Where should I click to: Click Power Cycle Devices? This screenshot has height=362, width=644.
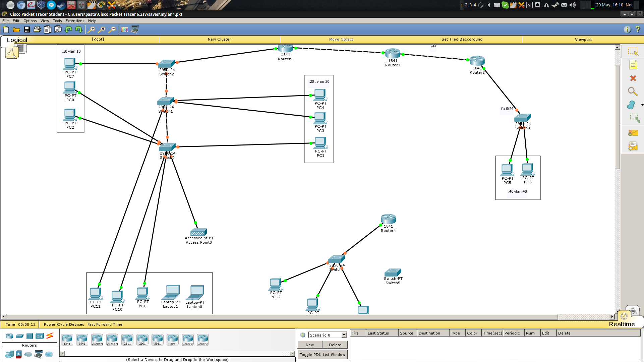(64, 324)
